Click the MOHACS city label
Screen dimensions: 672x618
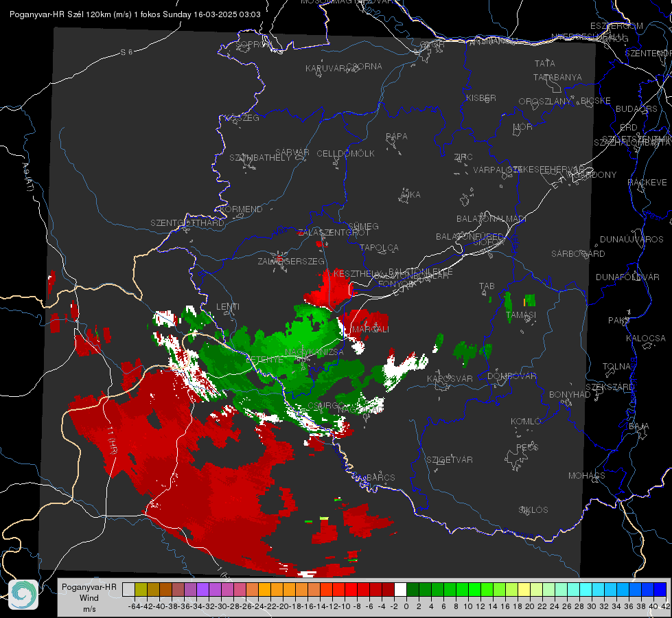pos(587,476)
